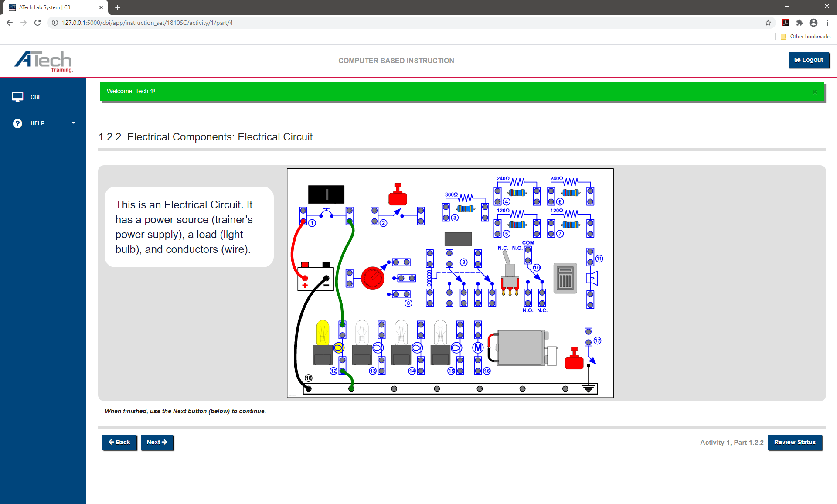Image resolution: width=837 pixels, height=504 pixels.
Task: Toggle the bookmark star for this page
Action: 768,23
